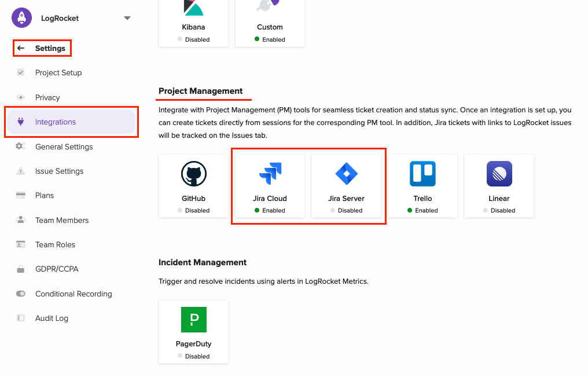Click GitHub's Disabled status

[x=193, y=210]
